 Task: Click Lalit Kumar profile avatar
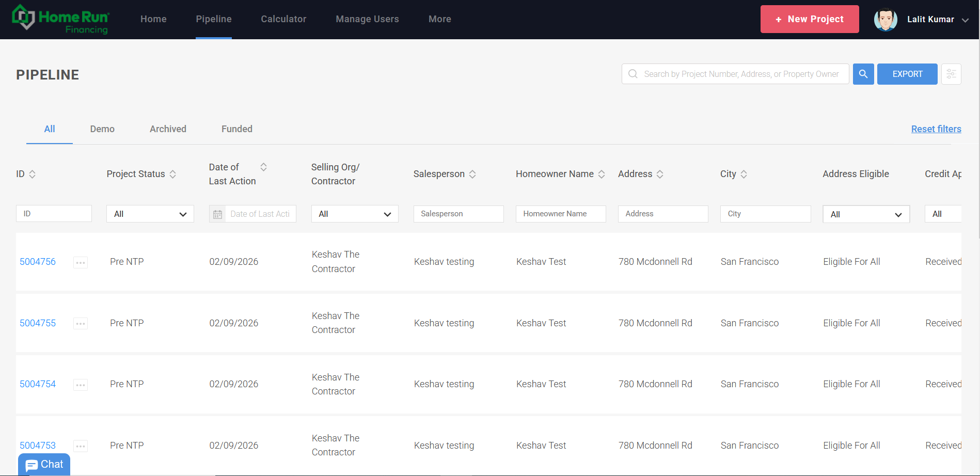tap(885, 20)
